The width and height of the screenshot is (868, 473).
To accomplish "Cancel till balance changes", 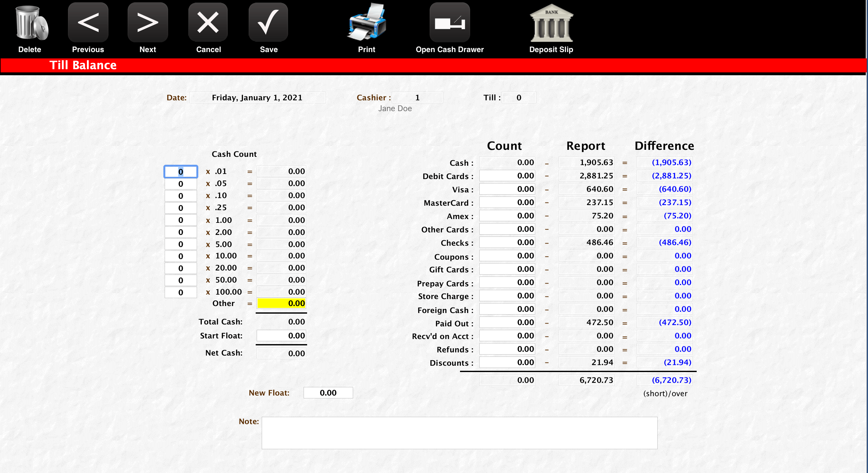I will click(208, 23).
